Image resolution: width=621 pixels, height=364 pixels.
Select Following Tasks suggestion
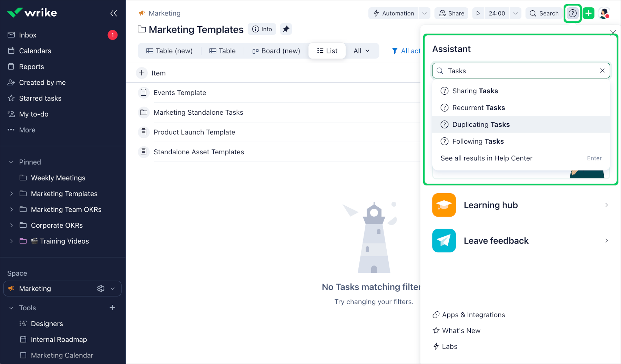[521, 142]
